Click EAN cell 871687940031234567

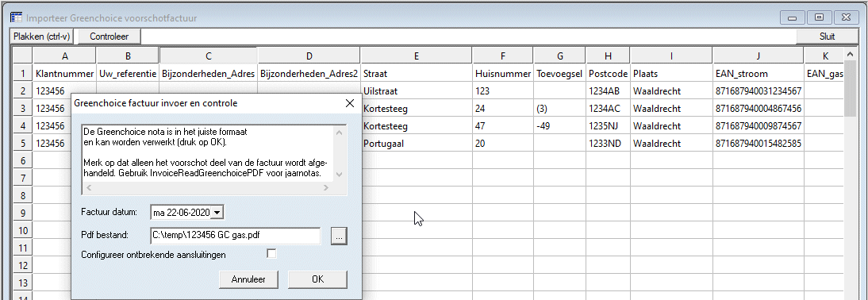(759, 90)
